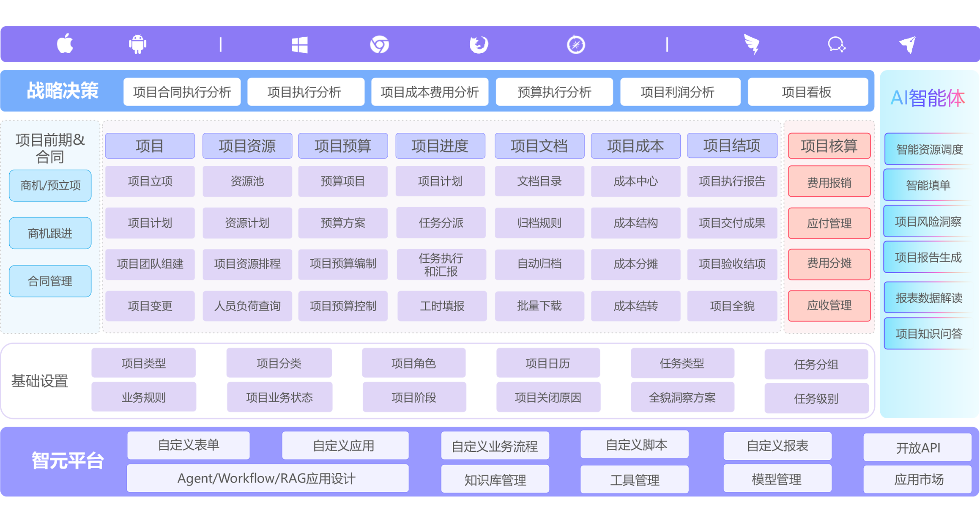The height and width of the screenshot is (524, 980).
Task: Click the 开放API block
Action: click(x=917, y=447)
